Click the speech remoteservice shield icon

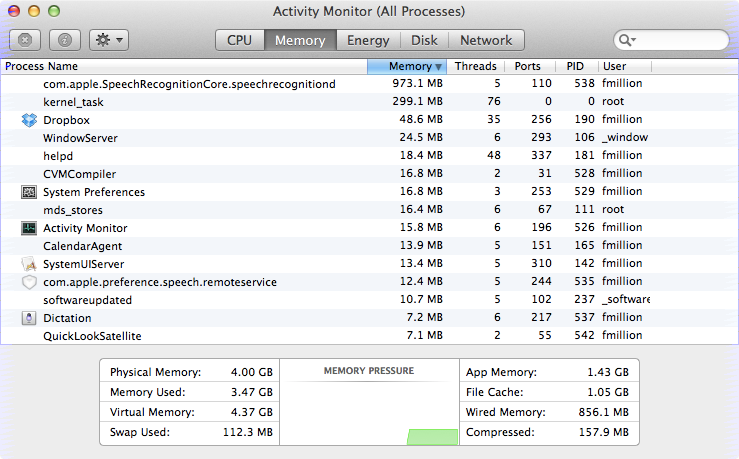coord(28,282)
